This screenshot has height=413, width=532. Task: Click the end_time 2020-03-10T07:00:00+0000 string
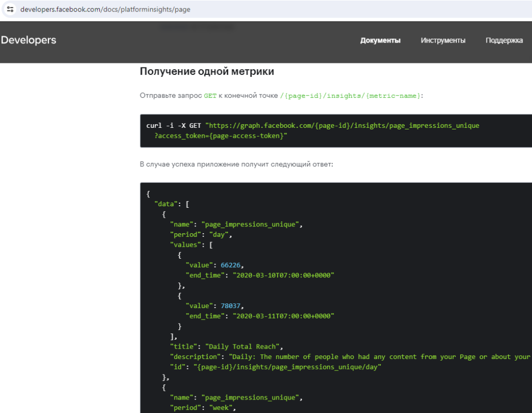click(283, 275)
